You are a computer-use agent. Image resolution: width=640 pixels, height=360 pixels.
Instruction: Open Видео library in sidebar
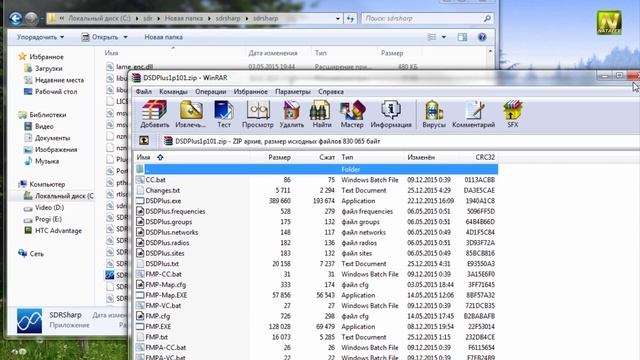coord(44,126)
